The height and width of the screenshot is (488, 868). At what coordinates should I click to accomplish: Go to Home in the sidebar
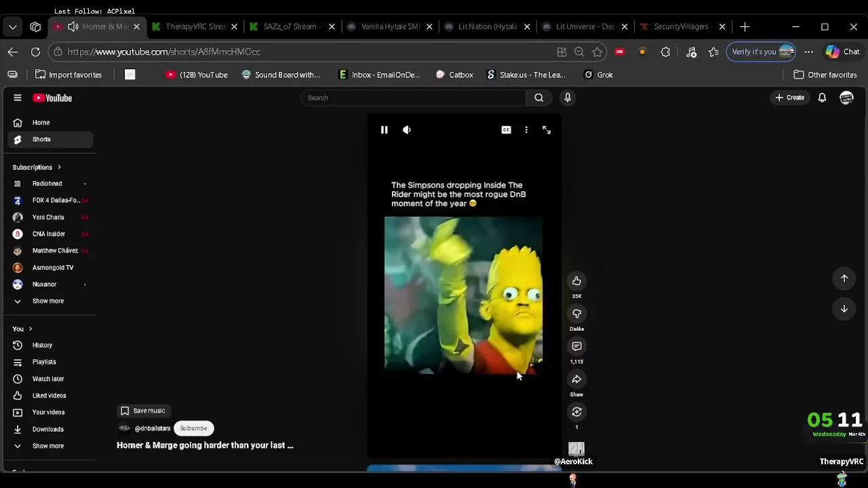point(51,123)
